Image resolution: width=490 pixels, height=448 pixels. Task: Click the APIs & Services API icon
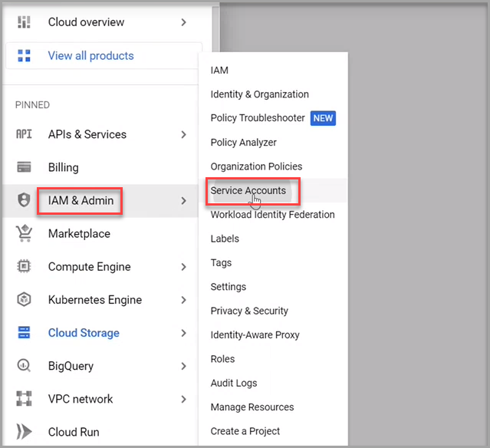point(24,134)
